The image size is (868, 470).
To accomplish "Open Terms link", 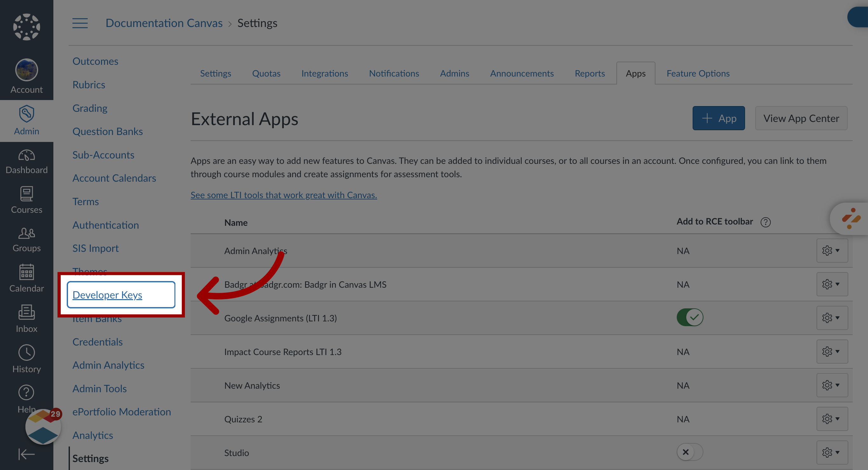I will pos(85,201).
